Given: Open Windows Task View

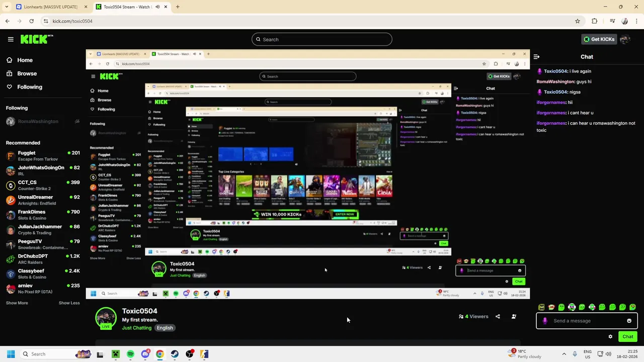Looking at the screenshot, I should click(x=100, y=354).
